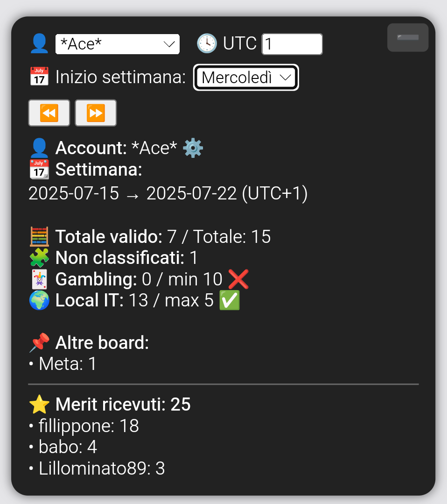
Task: Click the gear icon next to Account
Action: pyautogui.click(x=193, y=148)
